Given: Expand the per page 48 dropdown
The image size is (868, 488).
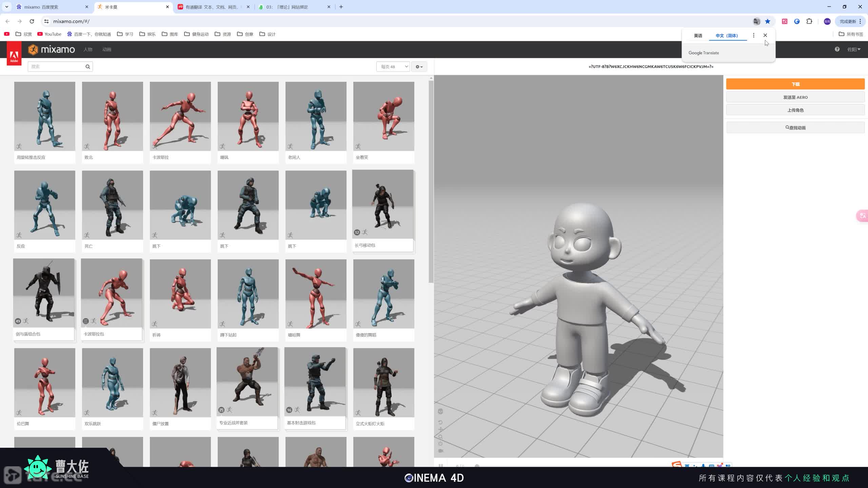Looking at the screenshot, I should click(393, 67).
